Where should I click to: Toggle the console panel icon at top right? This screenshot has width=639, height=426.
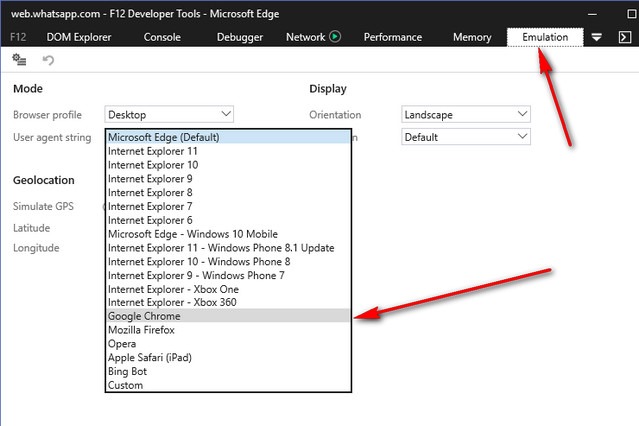(625, 37)
